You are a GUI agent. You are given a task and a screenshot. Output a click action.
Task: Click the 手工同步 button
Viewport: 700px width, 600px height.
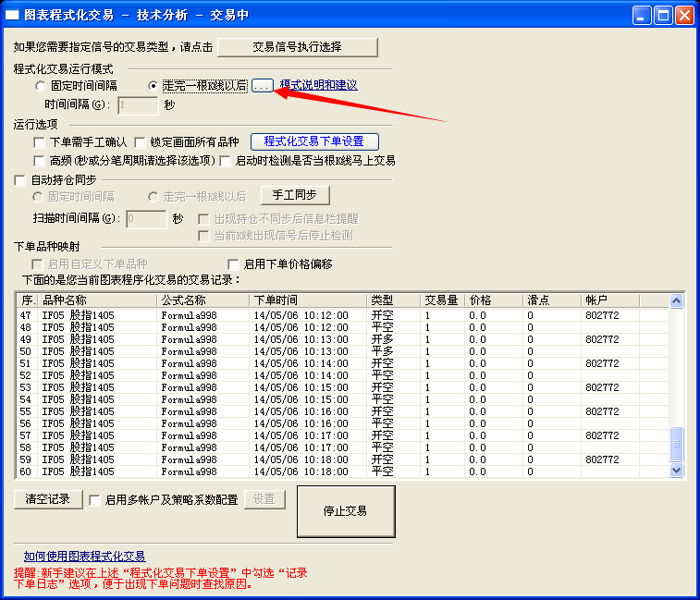click(295, 195)
